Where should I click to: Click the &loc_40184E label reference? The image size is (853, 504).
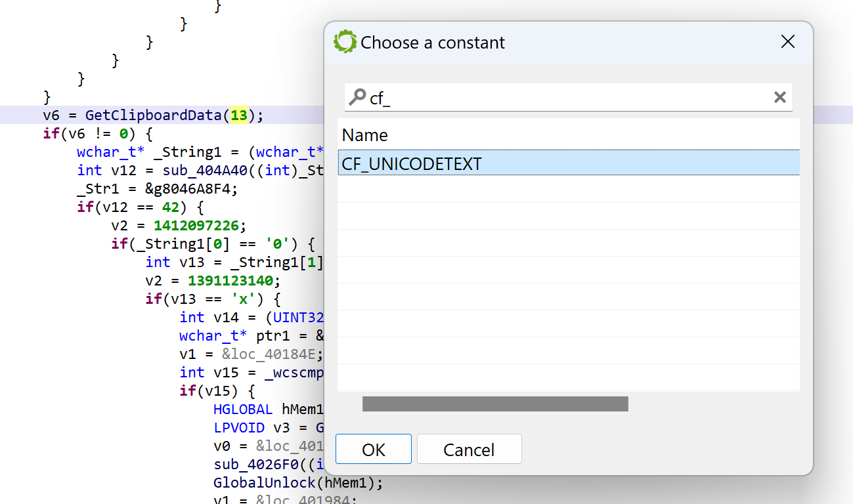pos(271,354)
